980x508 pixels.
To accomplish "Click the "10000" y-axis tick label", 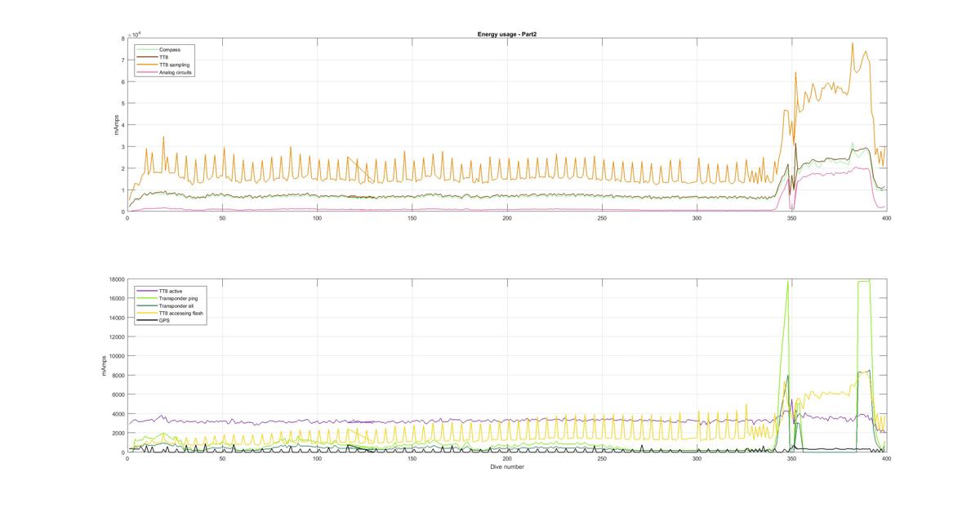I will pos(115,356).
